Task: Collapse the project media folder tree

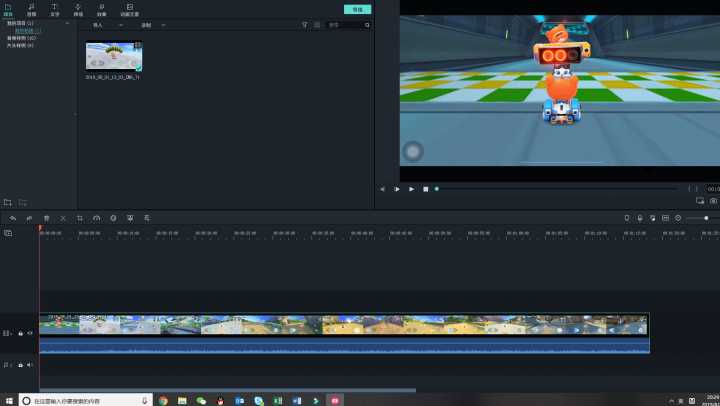Action: (67, 22)
